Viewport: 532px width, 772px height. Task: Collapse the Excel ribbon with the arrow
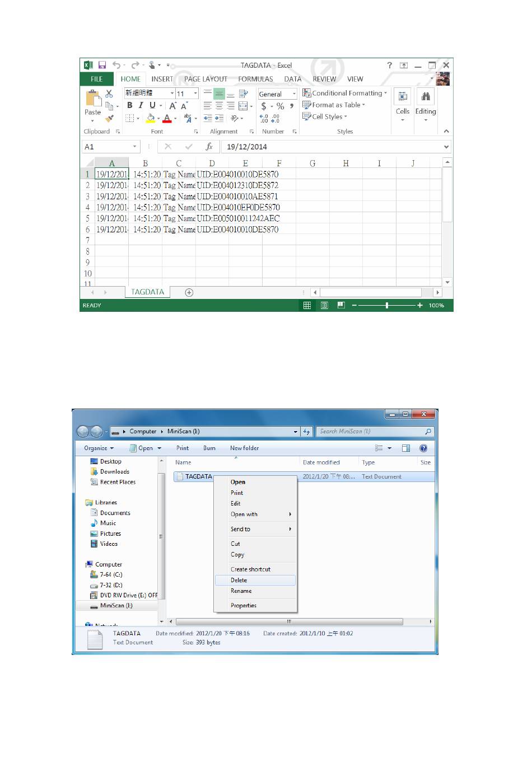446,131
